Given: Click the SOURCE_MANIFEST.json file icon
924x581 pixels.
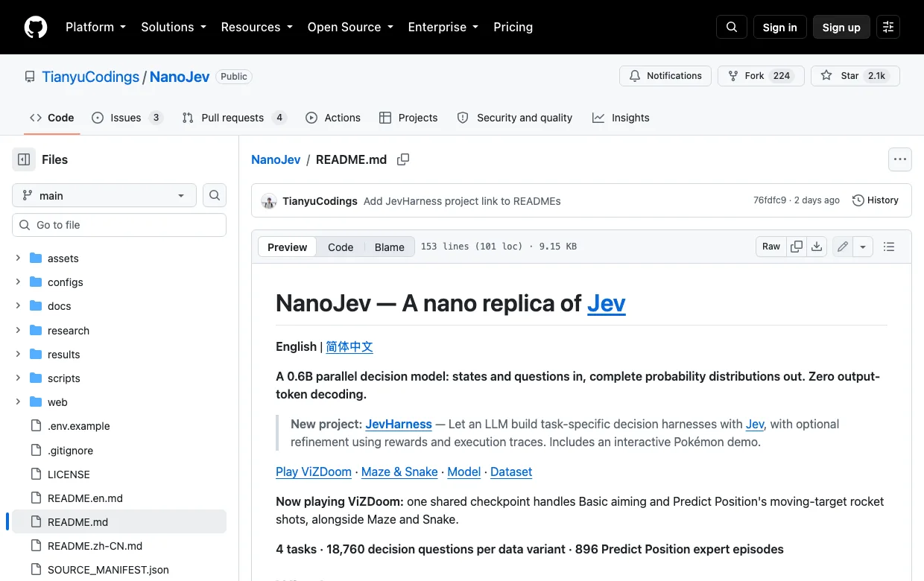Looking at the screenshot, I should click(36, 570).
